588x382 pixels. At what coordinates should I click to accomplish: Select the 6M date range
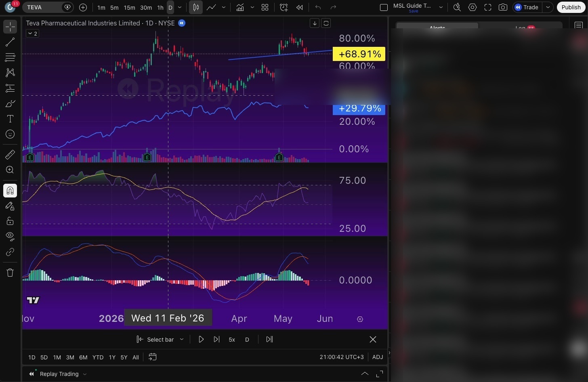pyautogui.click(x=83, y=357)
